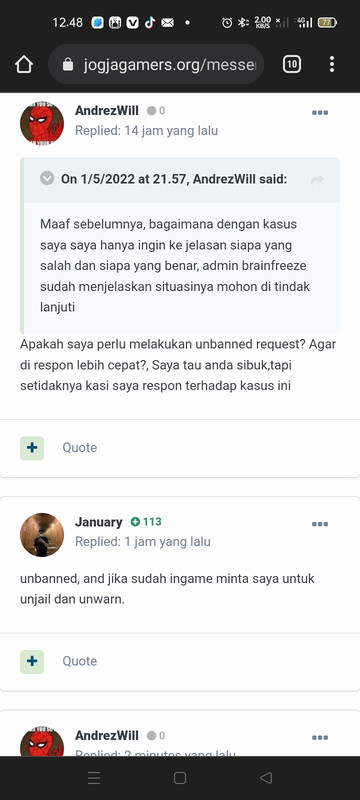
Task: Go to original quoted post via arrow
Action: point(317,180)
